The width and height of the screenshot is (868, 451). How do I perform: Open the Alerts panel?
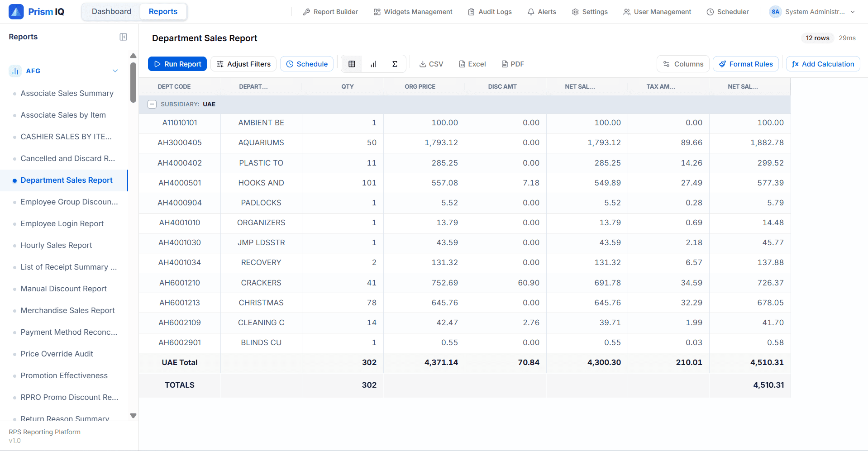541,12
